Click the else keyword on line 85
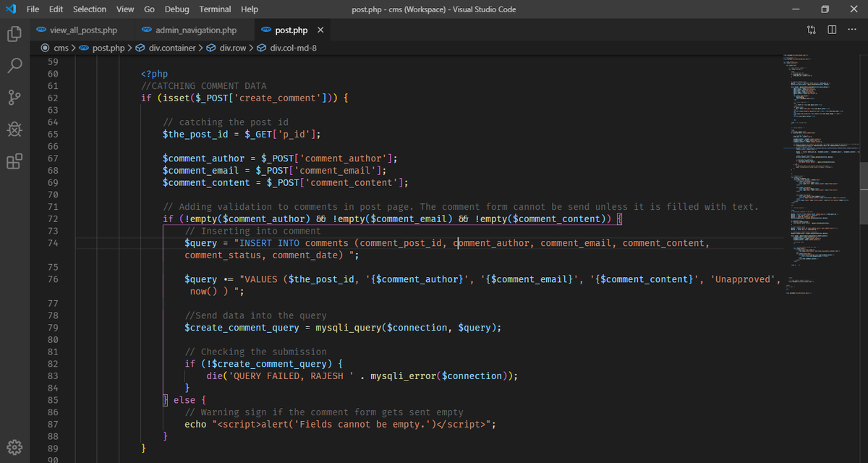The height and width of the screenshot is (463, 868). (x=184, y=400)
